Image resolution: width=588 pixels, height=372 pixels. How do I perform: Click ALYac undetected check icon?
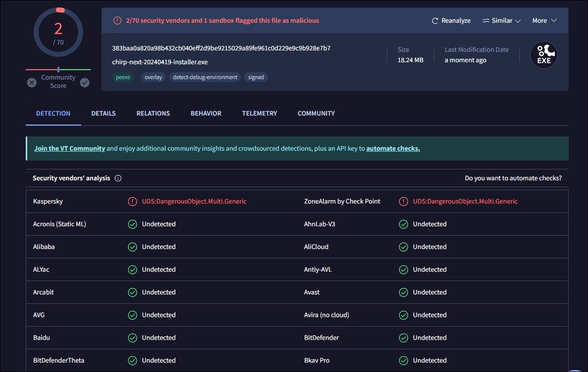[x=133, y=270]
